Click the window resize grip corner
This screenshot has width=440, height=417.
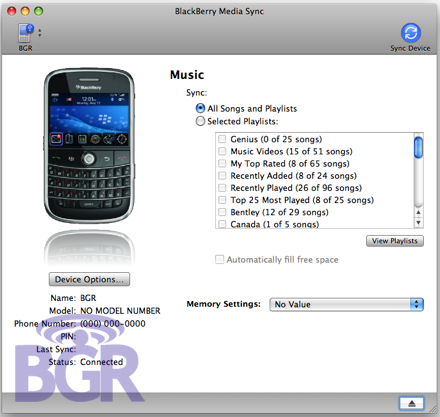coord(433,408)
